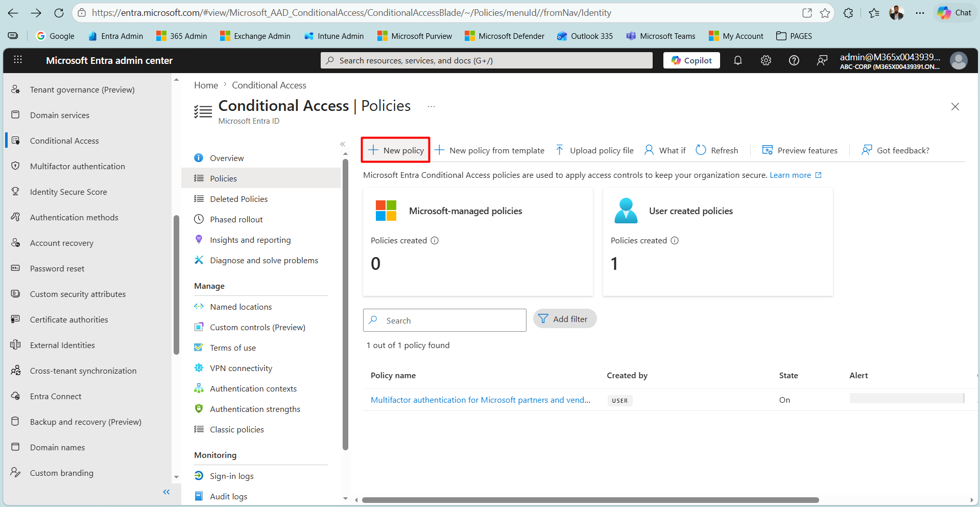Open the browser settings ellipsis menu
The width and height of the screenshot is (980, 507).
920,13
